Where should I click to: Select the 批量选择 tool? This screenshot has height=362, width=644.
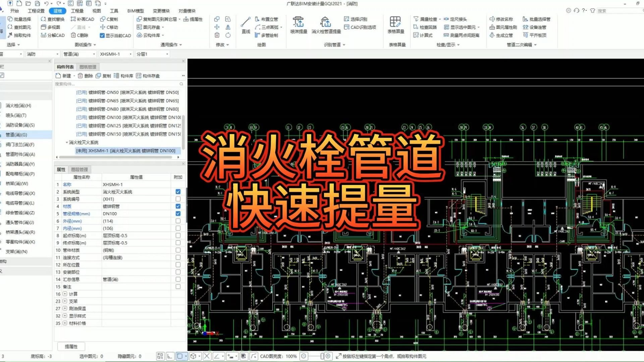pos(20,19)
